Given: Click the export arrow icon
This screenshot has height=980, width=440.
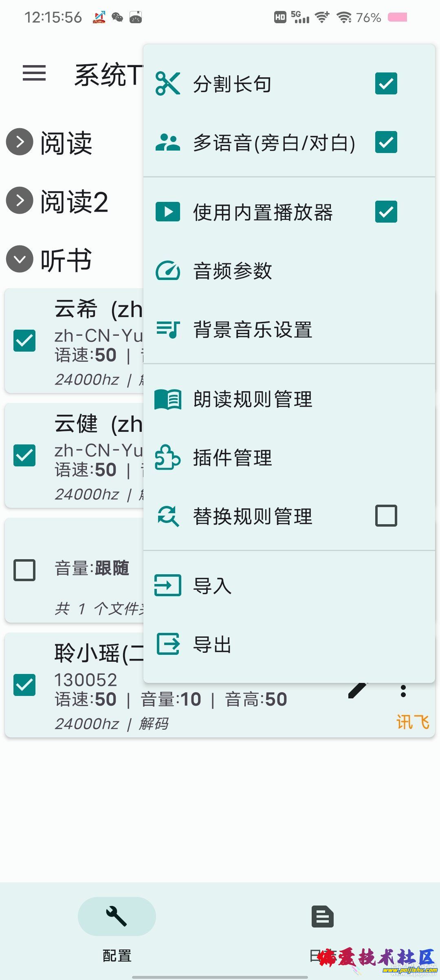Looking at the screenshot, I should [167, 644].
